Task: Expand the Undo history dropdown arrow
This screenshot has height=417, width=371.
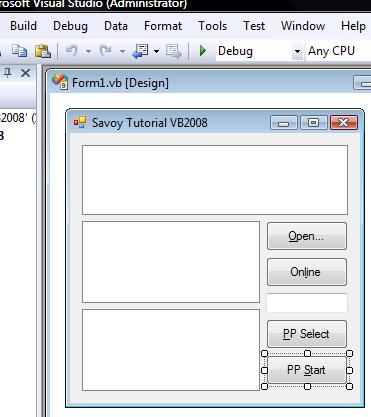Action: (88, 51)
